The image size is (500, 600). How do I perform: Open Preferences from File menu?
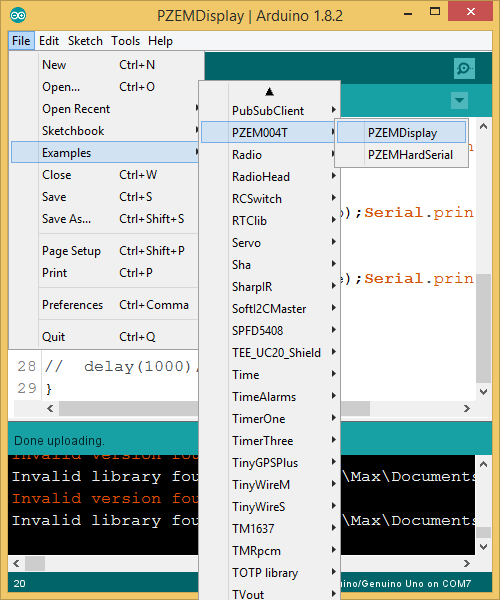tap(104, 305)
